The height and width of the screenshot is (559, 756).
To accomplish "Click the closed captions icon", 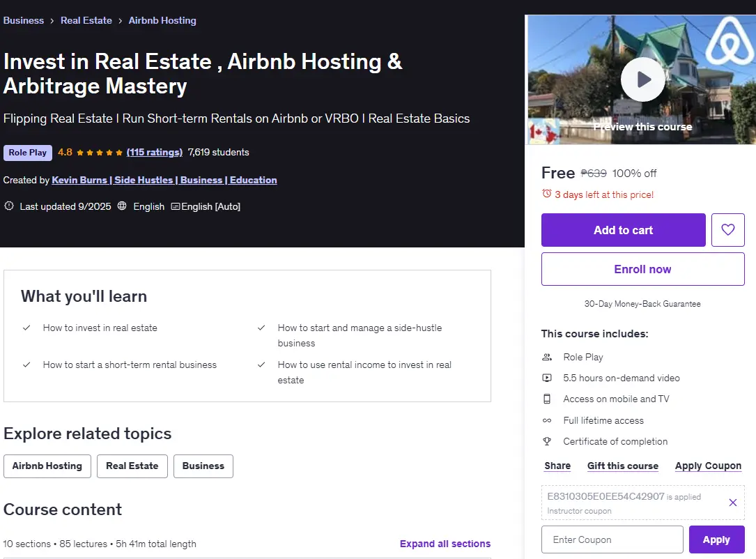I will click(x=176, y=206).
